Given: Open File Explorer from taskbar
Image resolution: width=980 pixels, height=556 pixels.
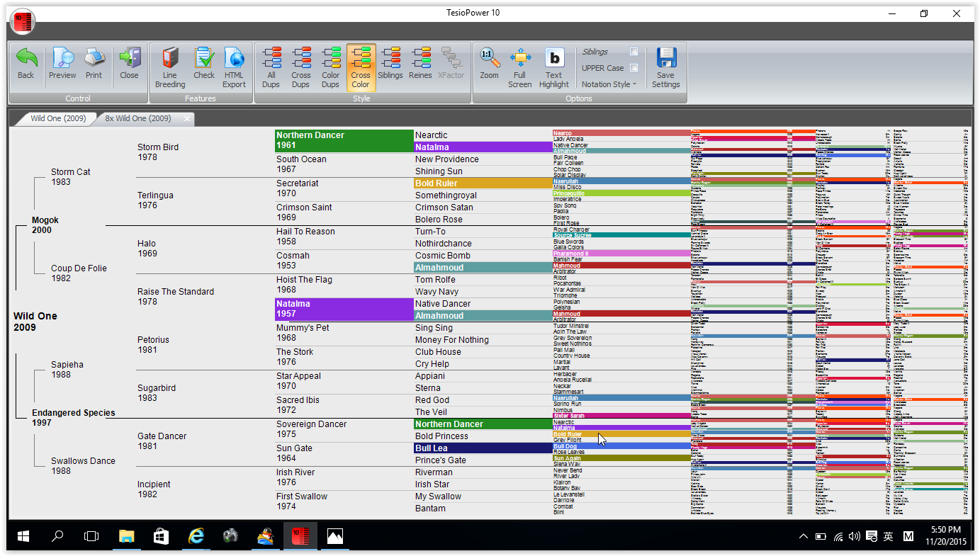Looking at the screenshot, I should coord(126,537).
